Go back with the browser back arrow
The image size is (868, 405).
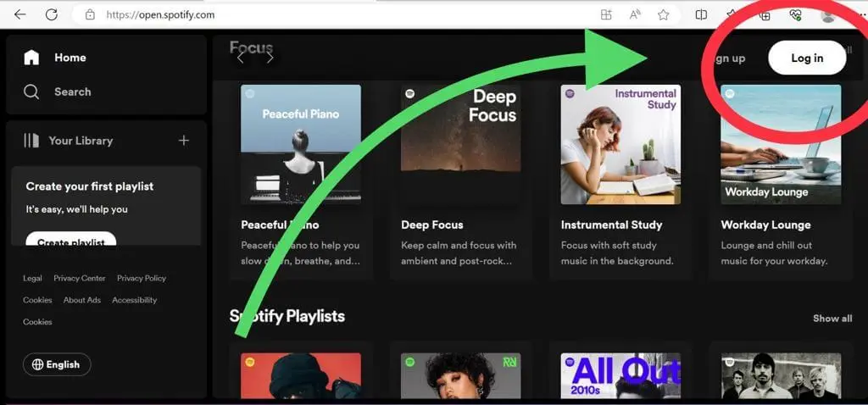tap(20, 15)
